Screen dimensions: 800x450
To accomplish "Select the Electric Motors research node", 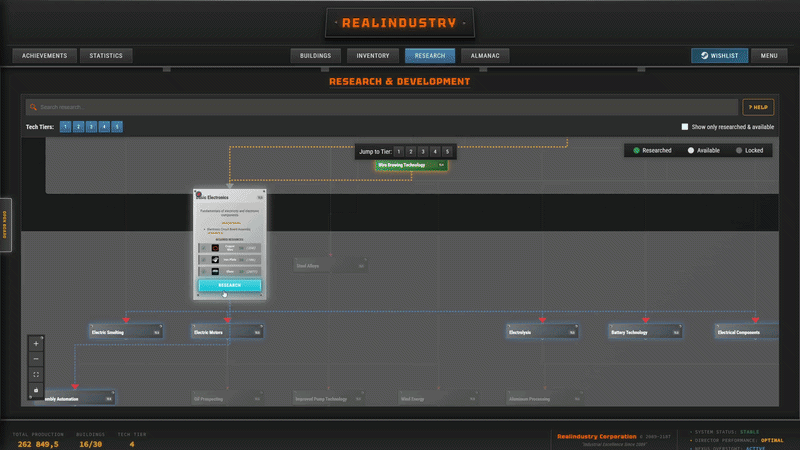I will (228, 332).
